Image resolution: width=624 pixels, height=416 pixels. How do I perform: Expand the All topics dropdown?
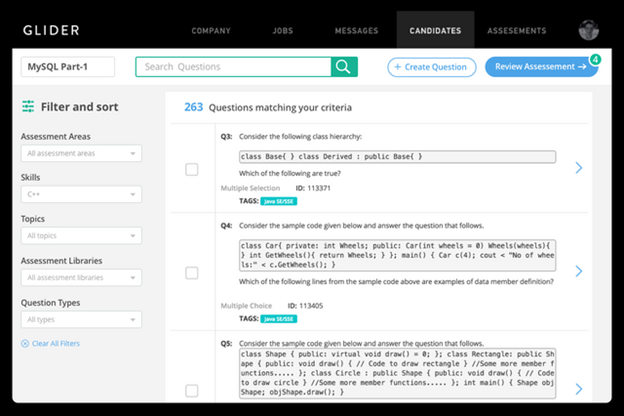(81, 236)
